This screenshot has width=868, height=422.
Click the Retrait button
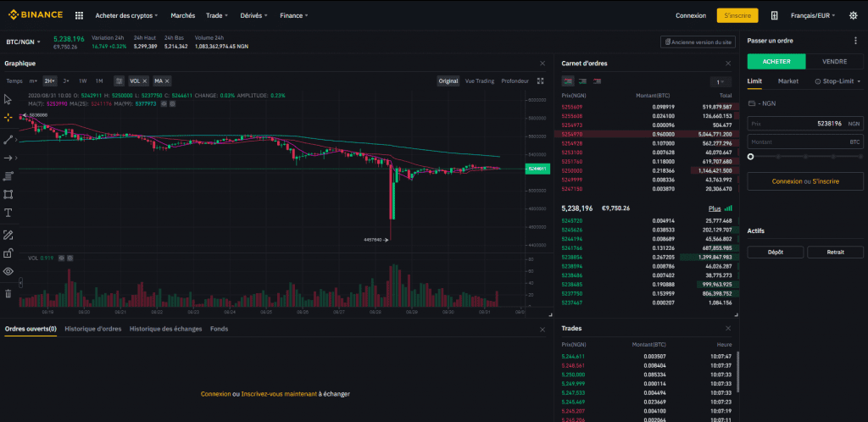835,253
